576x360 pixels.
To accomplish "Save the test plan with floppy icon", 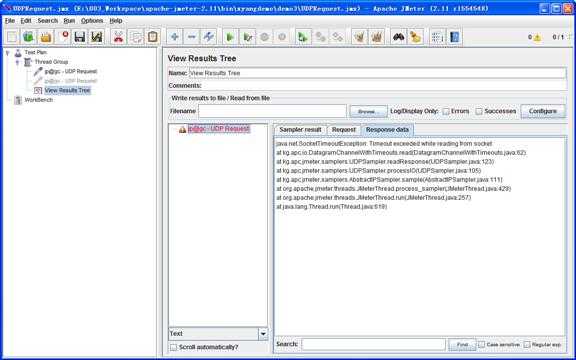I will pyautogui.click(x=80, y=37).
